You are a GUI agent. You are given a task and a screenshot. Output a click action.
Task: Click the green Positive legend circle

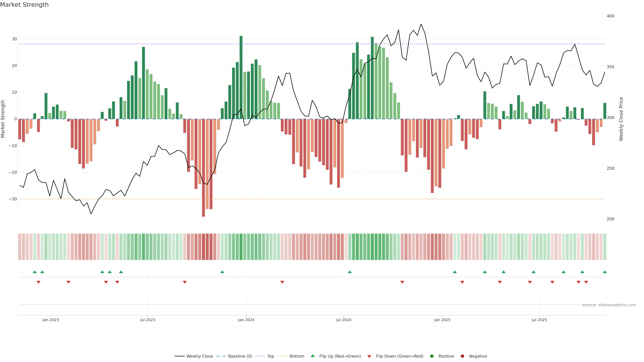pos(432,356)
